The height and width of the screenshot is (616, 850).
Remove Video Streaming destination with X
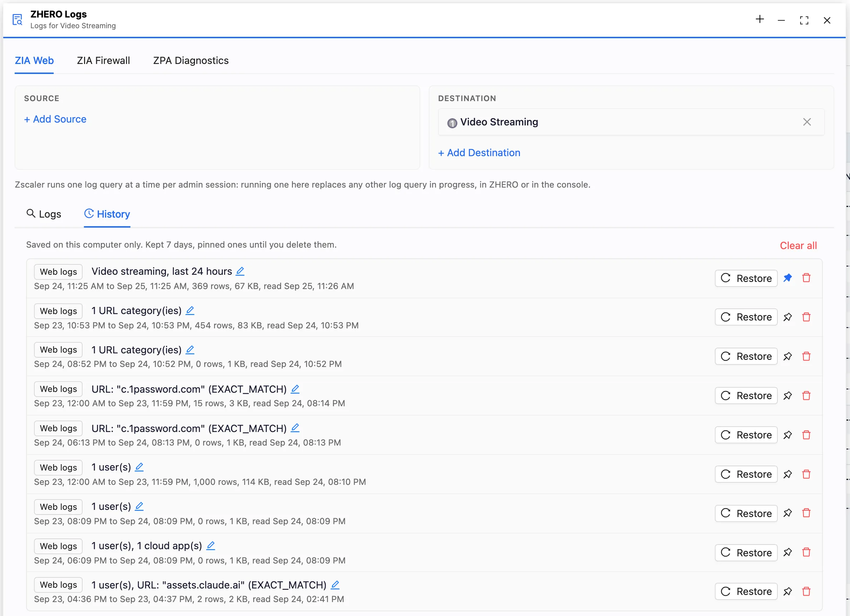[x=807, y=122]
